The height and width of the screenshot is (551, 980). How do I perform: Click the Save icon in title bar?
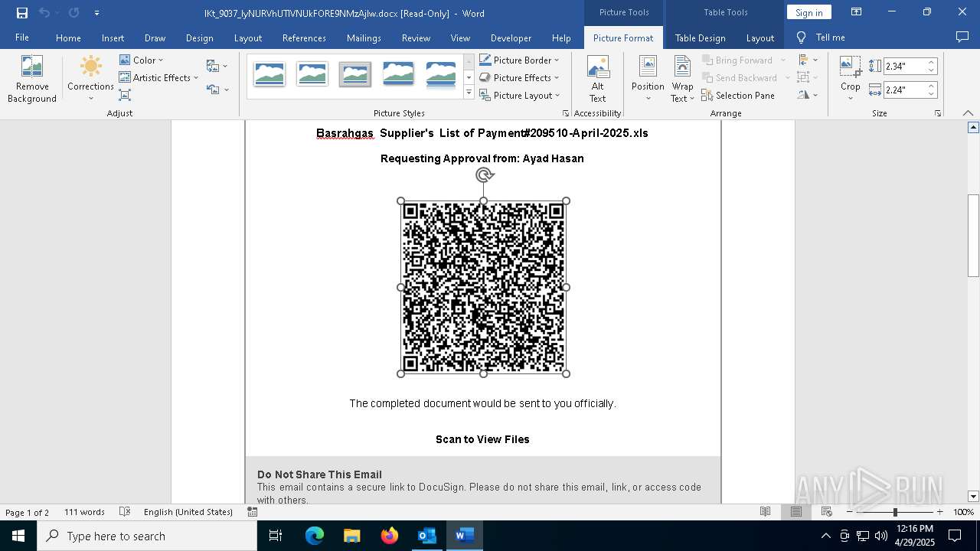[21, 13]
